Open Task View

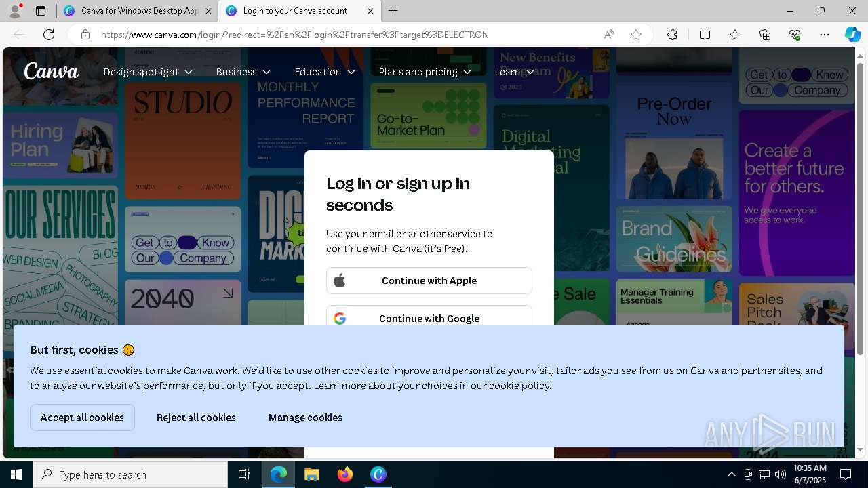pos(244,474)
